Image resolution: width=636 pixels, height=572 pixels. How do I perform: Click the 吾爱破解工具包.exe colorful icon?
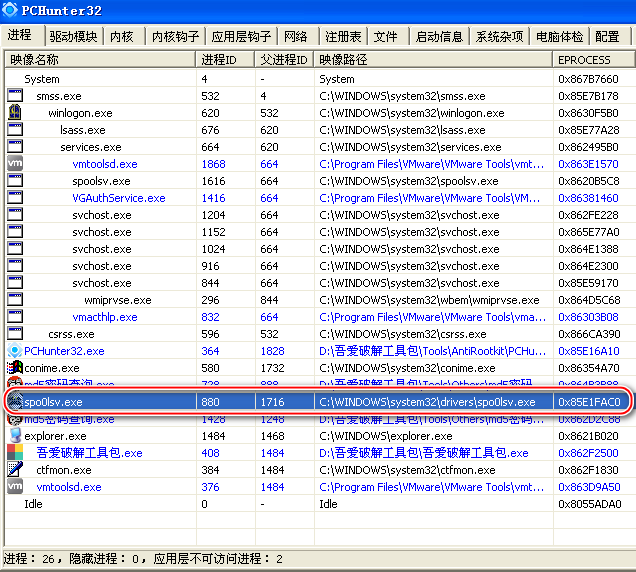coord(15,453)
